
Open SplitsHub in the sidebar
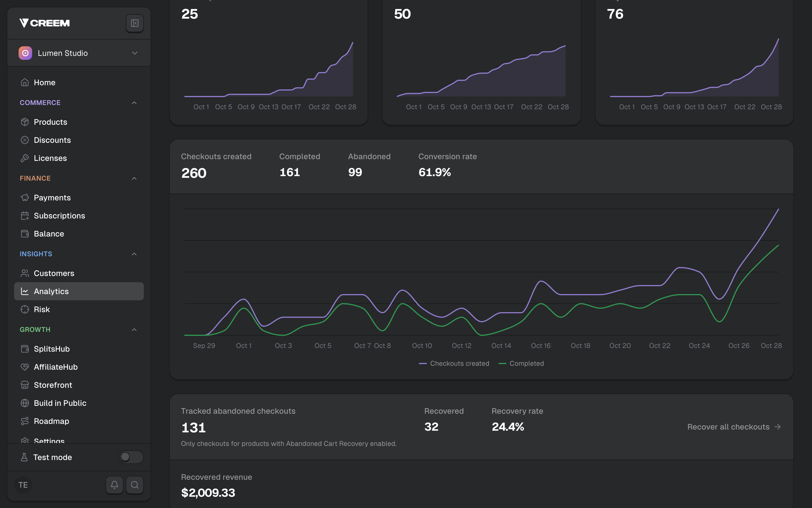pos(79,349)
